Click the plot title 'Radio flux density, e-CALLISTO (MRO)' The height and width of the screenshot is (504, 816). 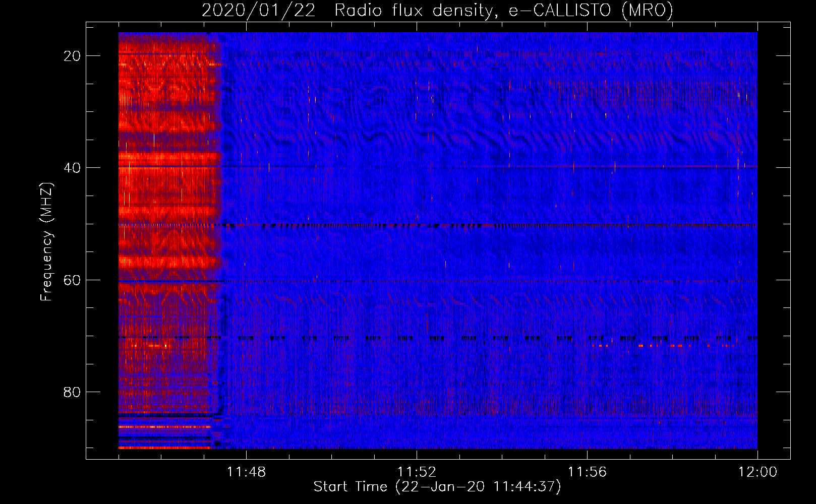pos(503,10)
